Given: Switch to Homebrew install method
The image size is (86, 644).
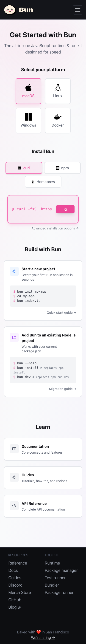Looking at the screenshot, I should coord(43,182).
